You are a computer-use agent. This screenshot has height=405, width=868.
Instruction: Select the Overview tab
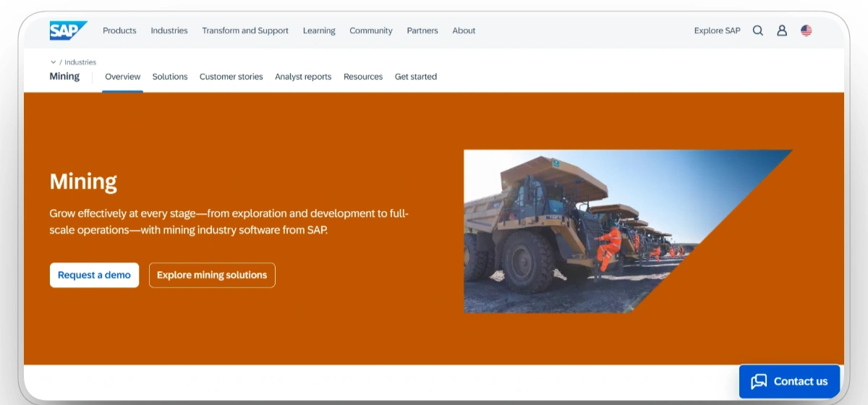[x=123, y=77]
